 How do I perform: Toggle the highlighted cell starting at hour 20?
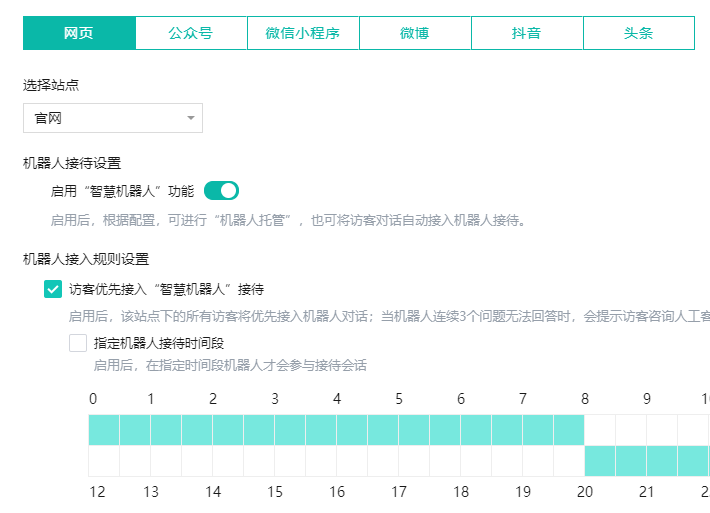pyautogui.click(x=600, y=461)
